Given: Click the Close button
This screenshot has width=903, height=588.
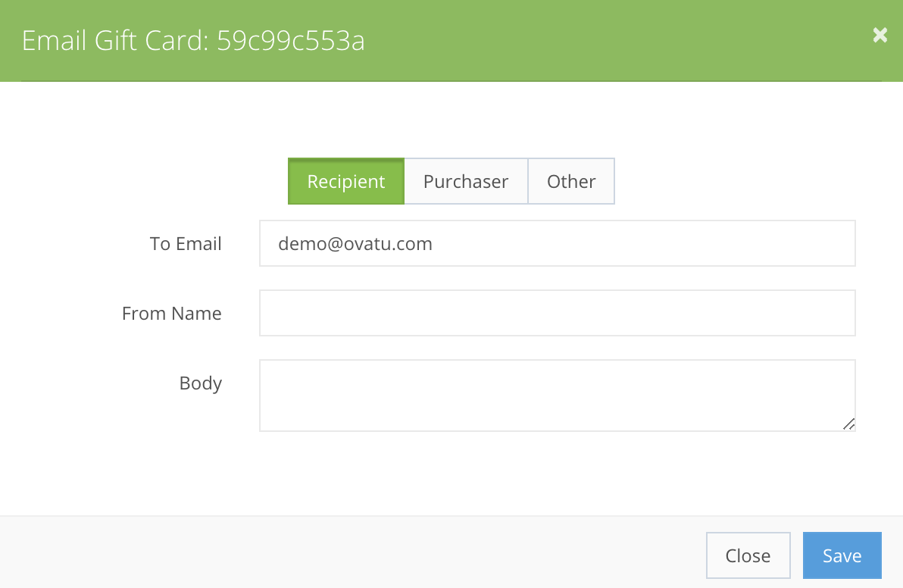Looking at the screenshot, I should [748, 555].
